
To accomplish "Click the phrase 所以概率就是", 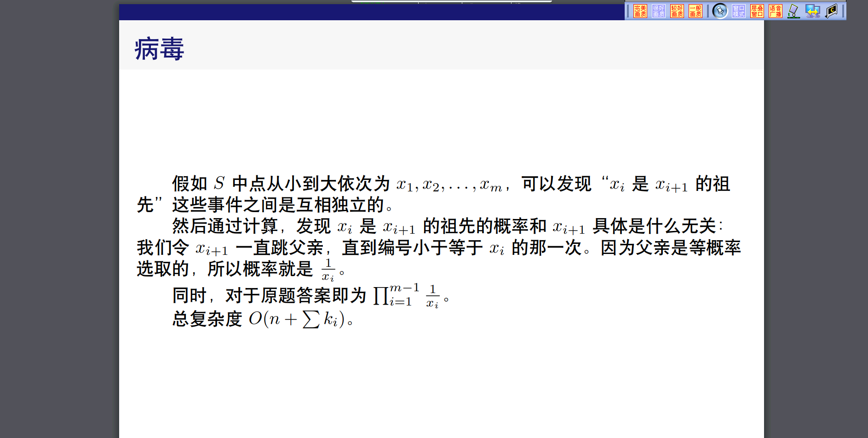I will 260,269.
